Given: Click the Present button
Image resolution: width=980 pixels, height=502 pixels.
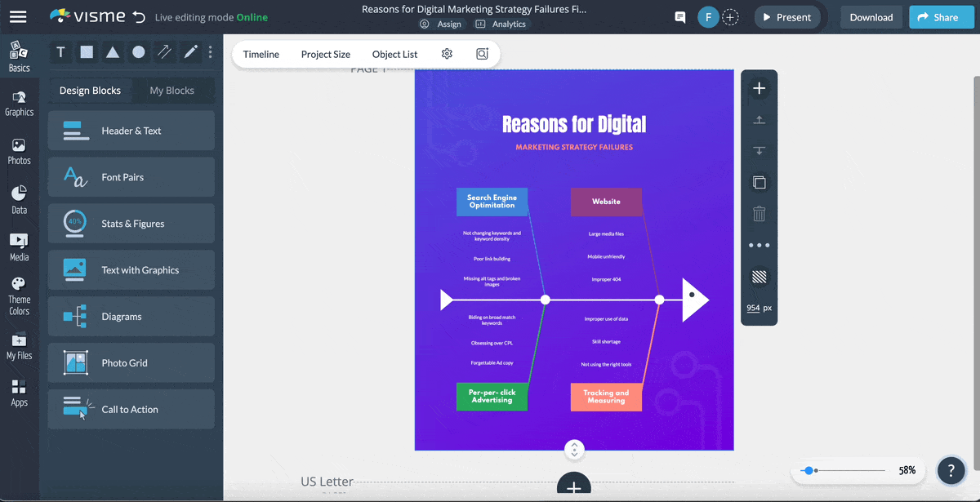Looking at the screenshot, I should point(786,16).
